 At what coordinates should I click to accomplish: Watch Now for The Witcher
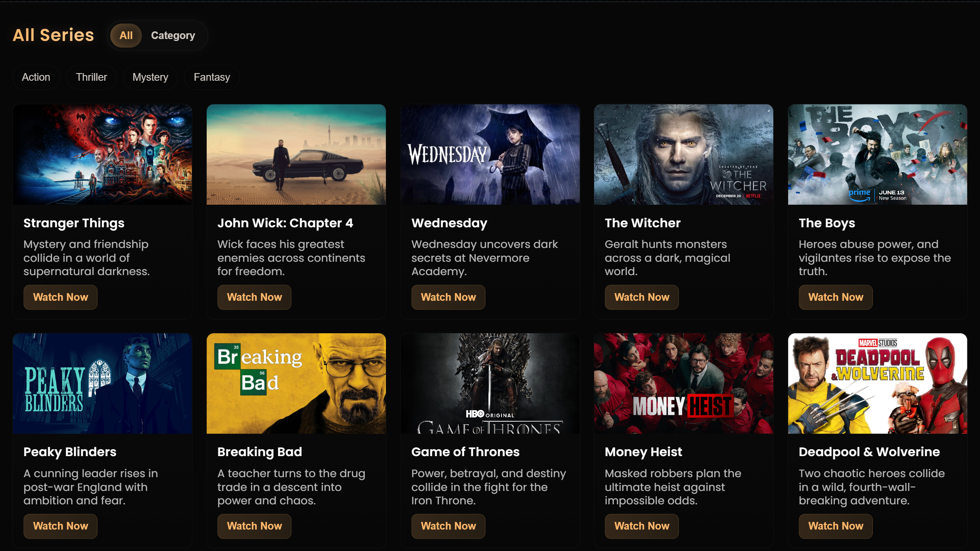pos(642,297)
